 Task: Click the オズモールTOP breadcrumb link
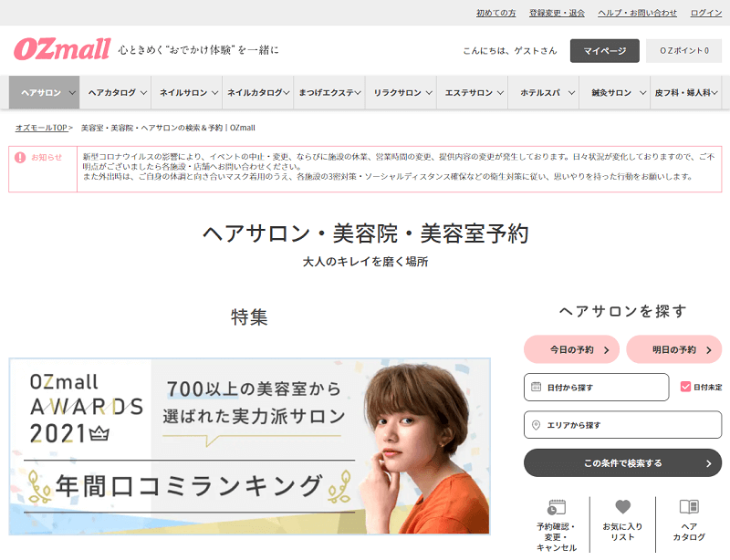click(x=41, y=128)
